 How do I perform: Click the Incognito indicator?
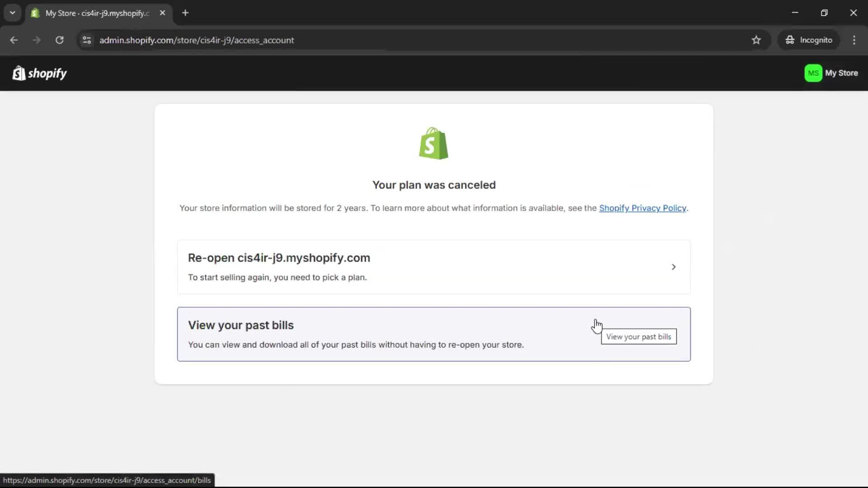coord(809,40)
